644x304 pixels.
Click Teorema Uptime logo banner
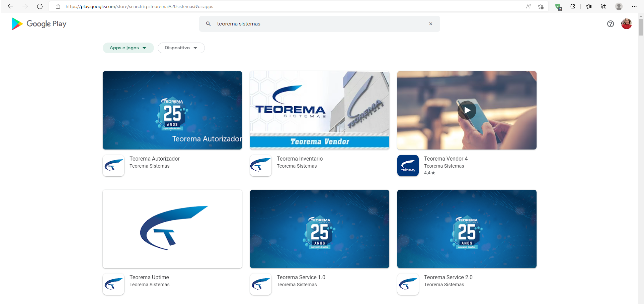(x=172, y=229)
